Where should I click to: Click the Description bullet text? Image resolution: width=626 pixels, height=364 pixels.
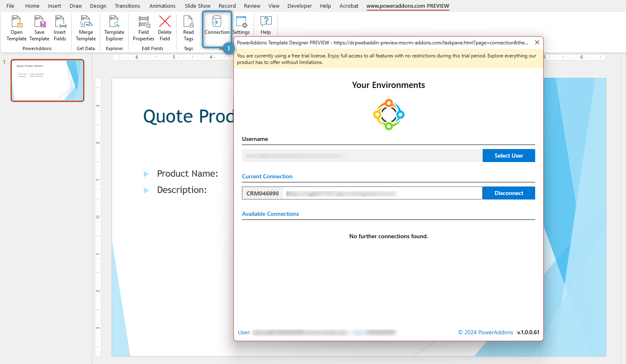coord(182,190)
